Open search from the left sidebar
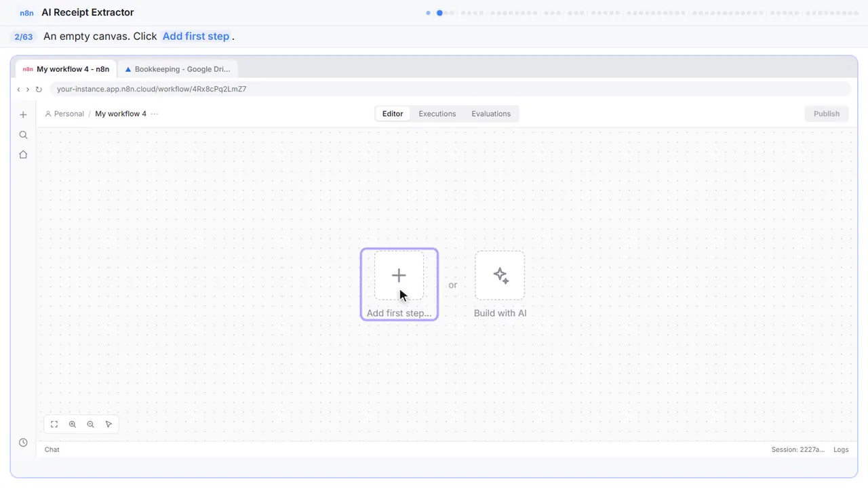The width and height of the screenshot is (868, 488). coord(23,135)
